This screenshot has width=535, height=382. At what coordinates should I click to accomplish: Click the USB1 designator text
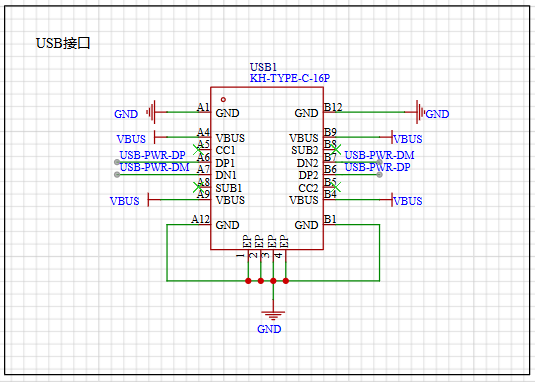263,67
